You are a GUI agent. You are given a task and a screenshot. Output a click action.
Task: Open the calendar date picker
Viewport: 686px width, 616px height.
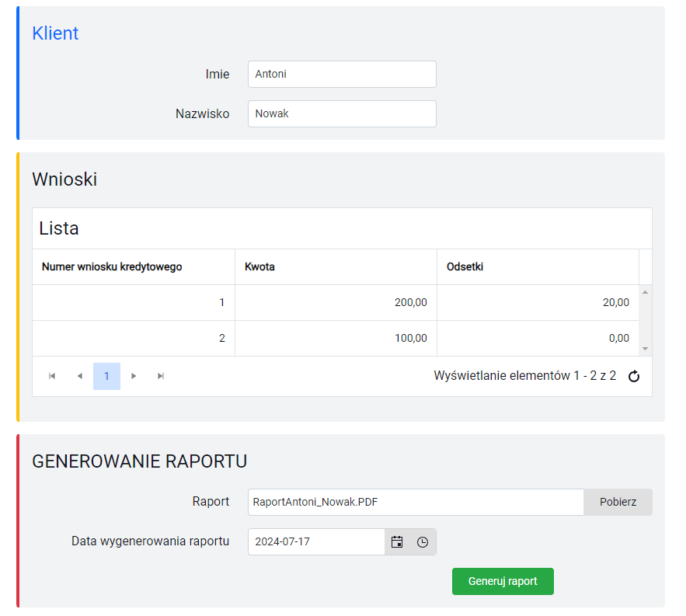[397, 542]
